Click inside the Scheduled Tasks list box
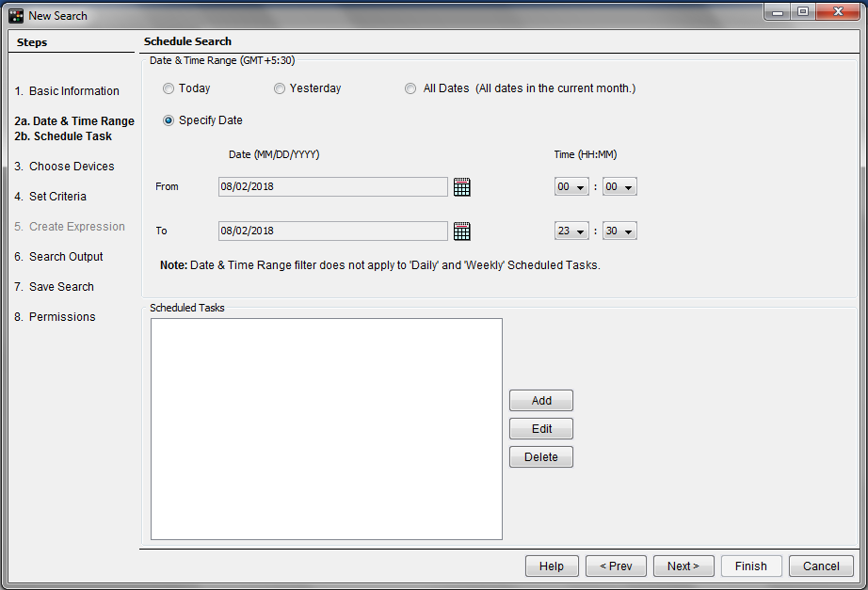Viewport: 868px width, 590px height. tap(326, 429)
